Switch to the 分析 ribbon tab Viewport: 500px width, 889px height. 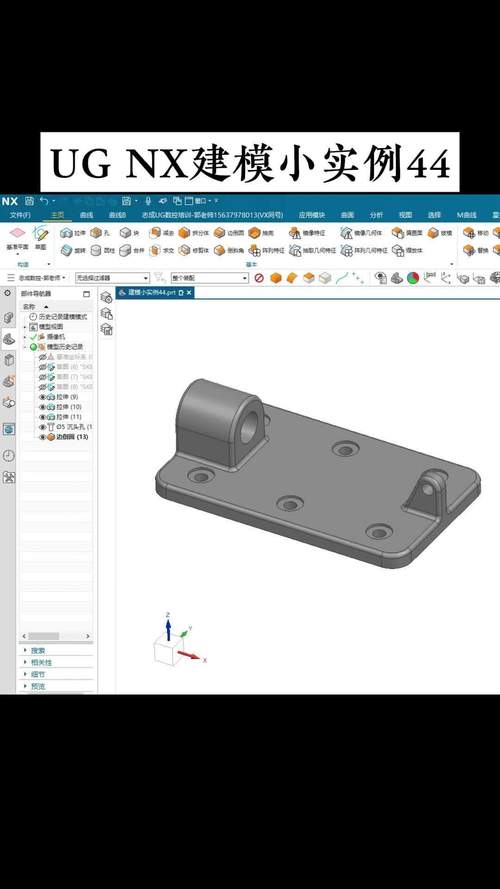(x=376, y=215)
